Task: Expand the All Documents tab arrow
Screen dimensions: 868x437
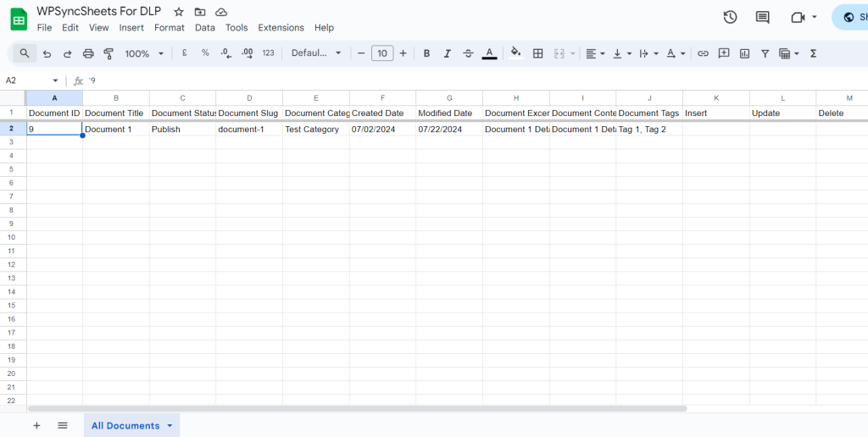Action: (x=170, y=425)
